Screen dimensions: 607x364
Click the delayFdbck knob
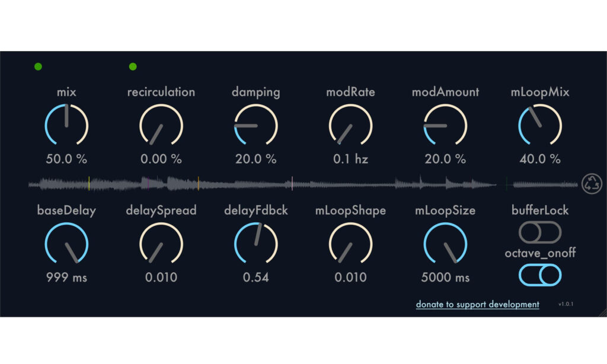256,244
